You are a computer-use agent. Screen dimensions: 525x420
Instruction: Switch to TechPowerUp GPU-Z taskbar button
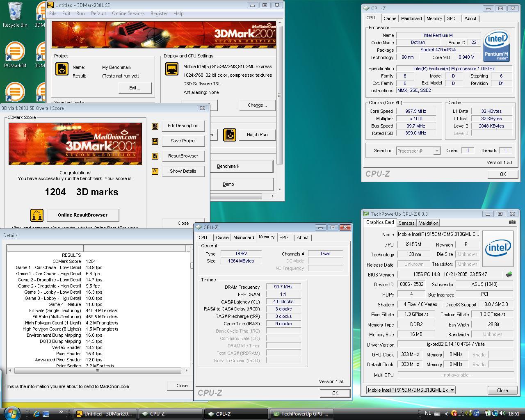[301, 414]
